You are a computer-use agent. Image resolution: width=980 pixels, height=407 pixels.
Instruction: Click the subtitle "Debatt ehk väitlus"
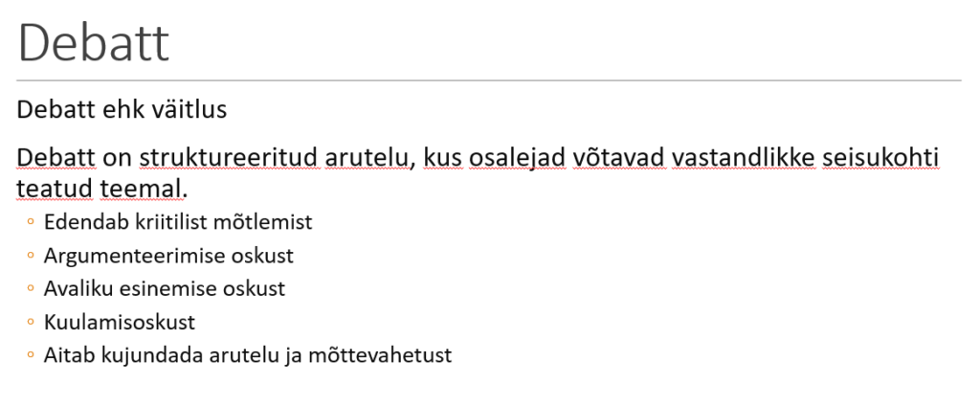click(122, 110)
